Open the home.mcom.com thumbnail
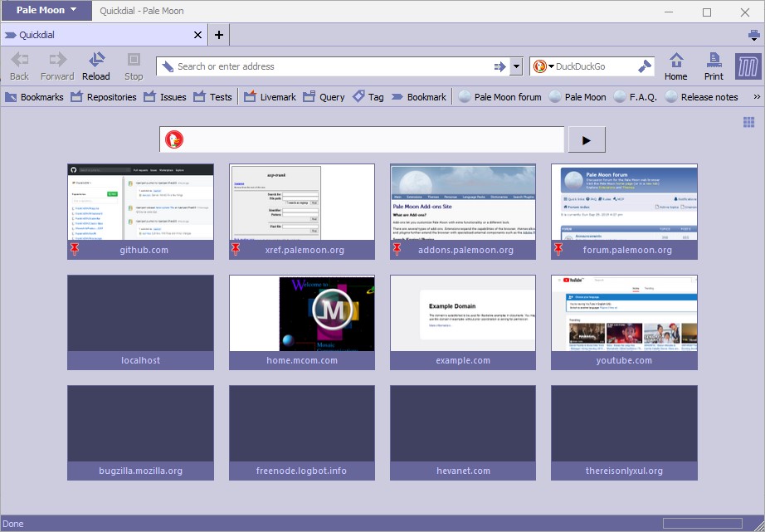Viewport: 765px width, 532px height. click(302, 313)
